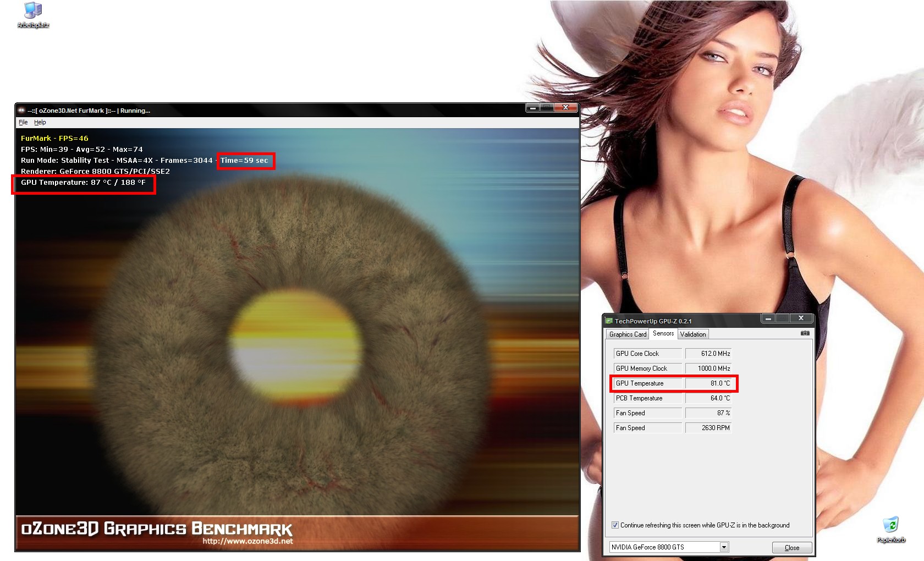Click the Close button in GPU-Z

[792, 548]
